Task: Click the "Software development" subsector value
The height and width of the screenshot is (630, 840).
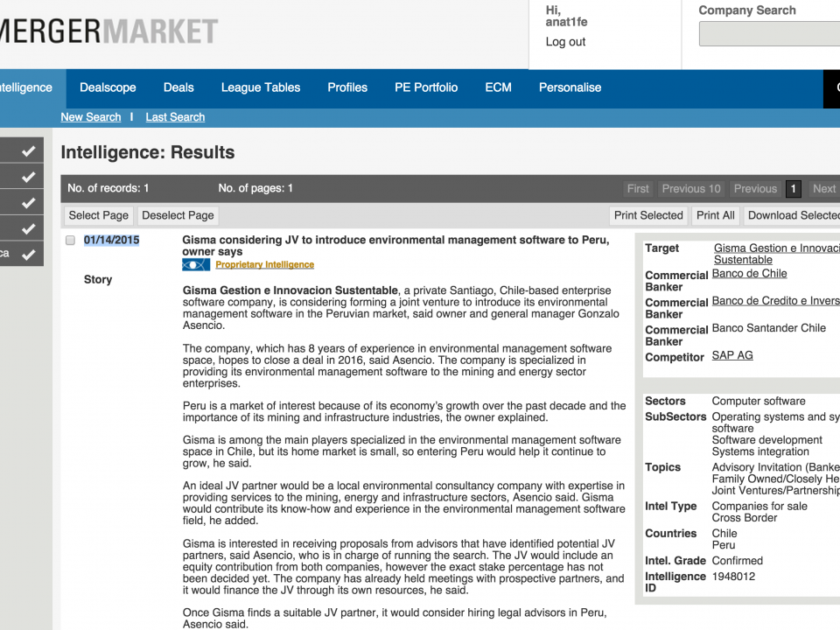Action: click(x=766, y=440)
